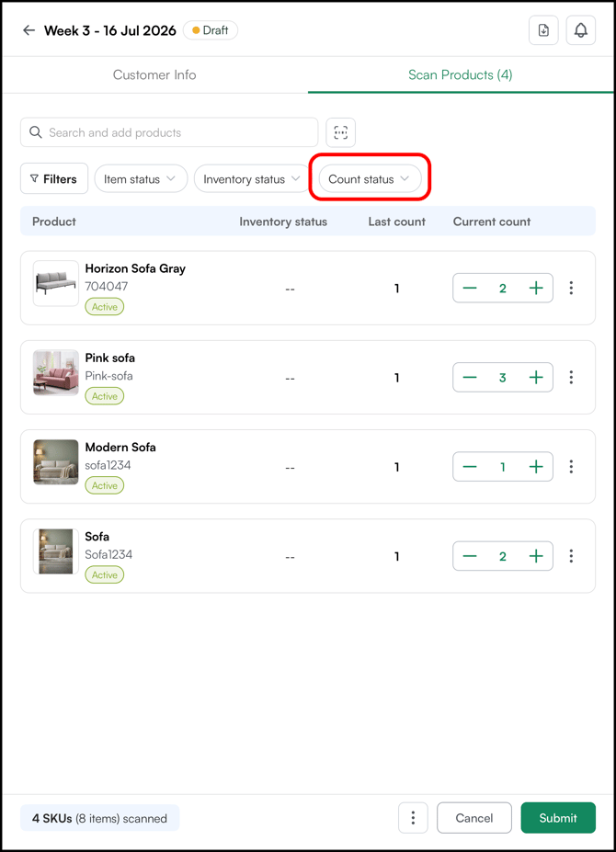
Task: Go back using the left arrow
Action: [29, 30]
